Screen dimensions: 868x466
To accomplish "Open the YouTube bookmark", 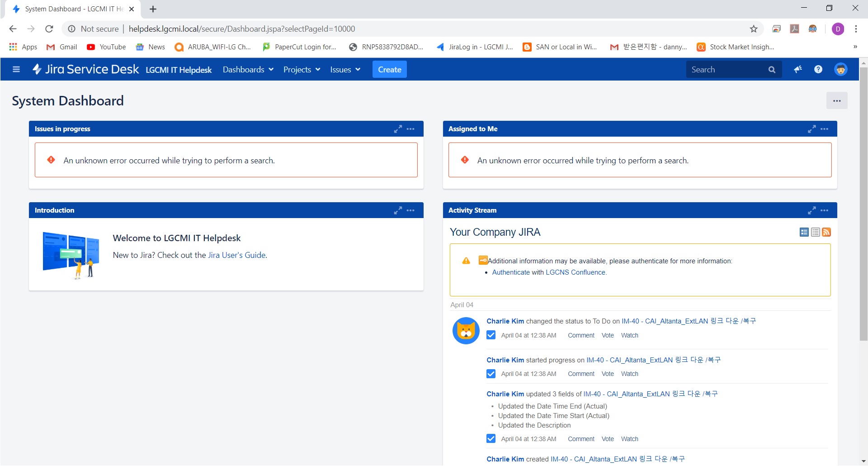I will point(106,47).
